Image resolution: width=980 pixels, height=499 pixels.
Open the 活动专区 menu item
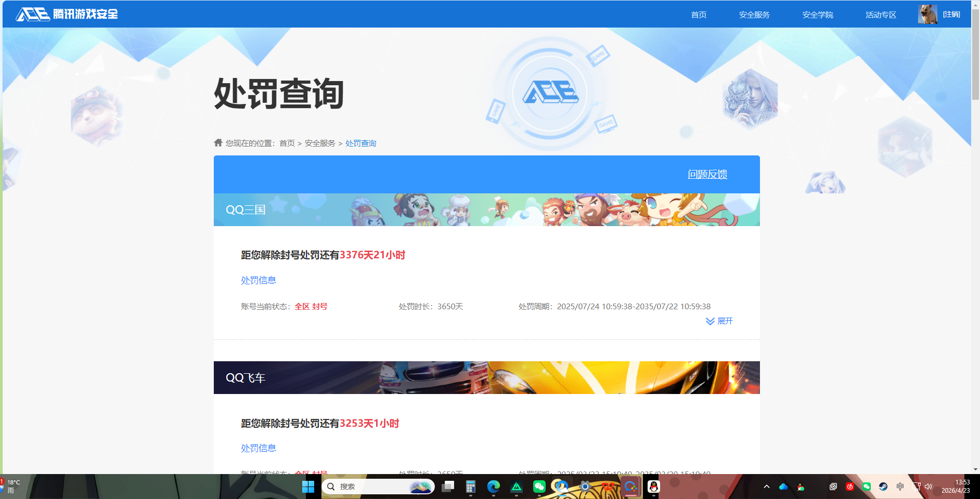click(x=880, y=14)
